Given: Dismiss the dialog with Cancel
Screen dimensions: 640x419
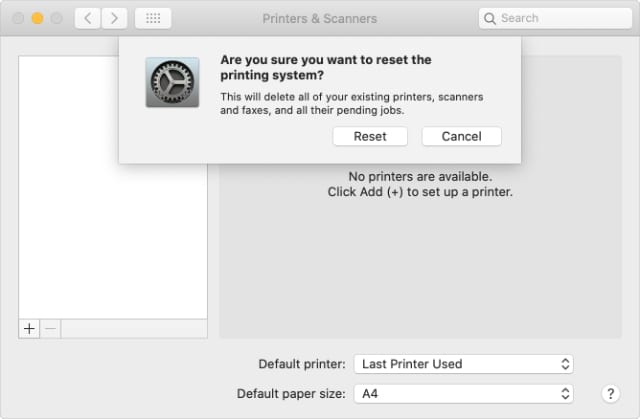Looking at the screenshot, I should coord(462,136).
